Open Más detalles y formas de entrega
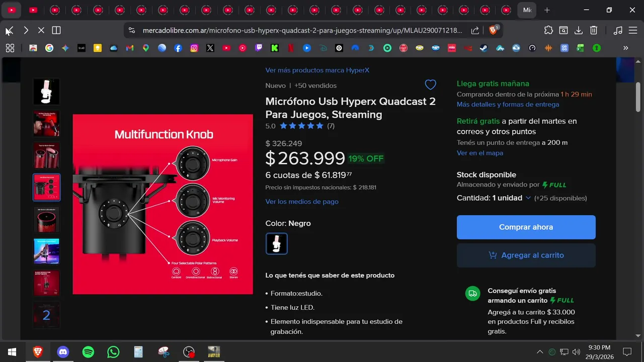 click(x=508, y=105)
